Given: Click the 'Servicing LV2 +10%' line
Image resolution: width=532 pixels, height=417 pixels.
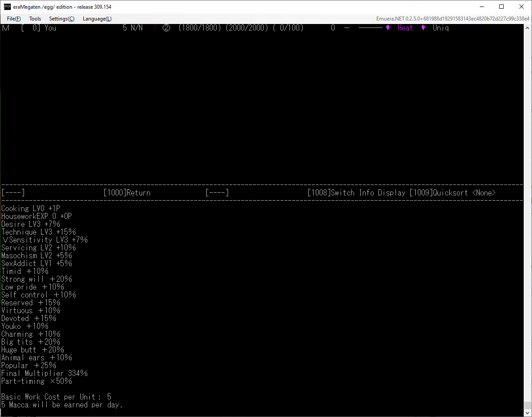Looking at the screenshot, I should 38,248.
